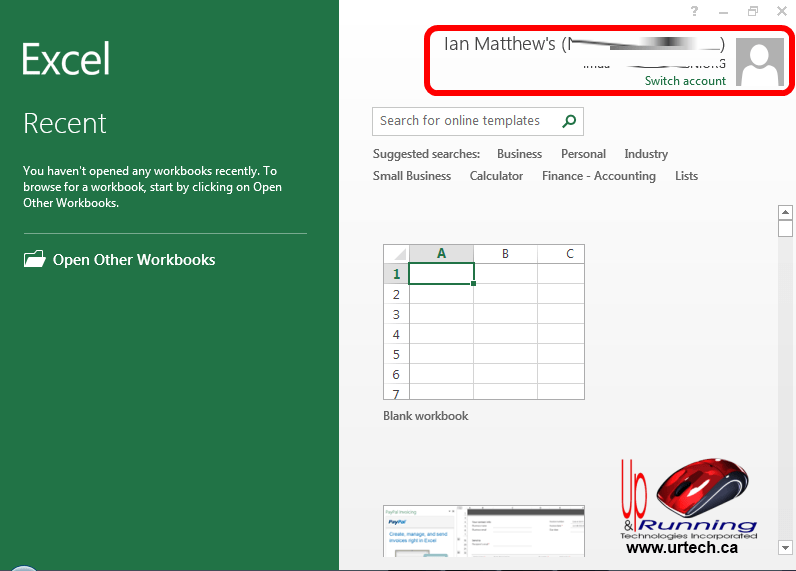The image size is (796, 571).
Task: Click the magnifier icon in template search
Action: click(x=569, y=121)
